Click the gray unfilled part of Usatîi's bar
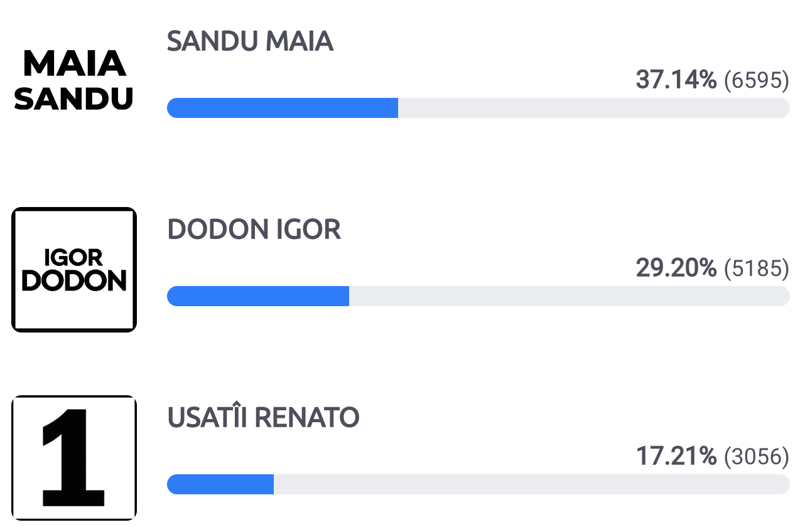Image resolution: width=810 pixels, height=532 pixels. [x=531, y=484]
